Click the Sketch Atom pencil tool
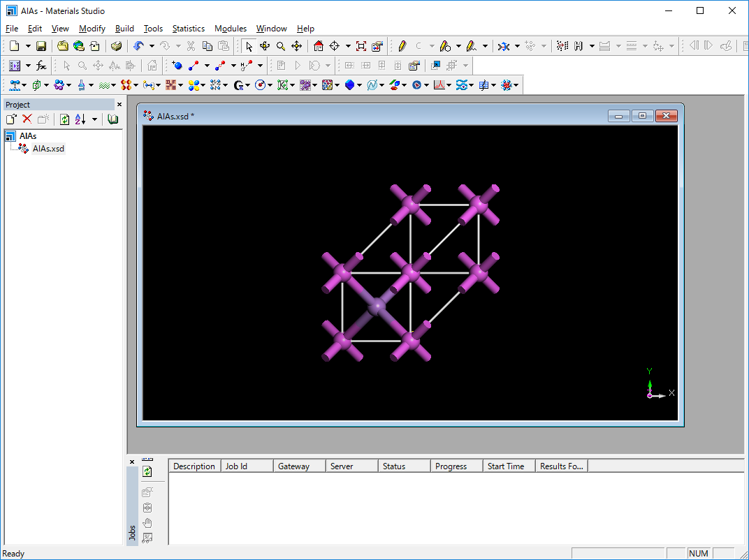 pyautogui.click(x=402, y=46)
